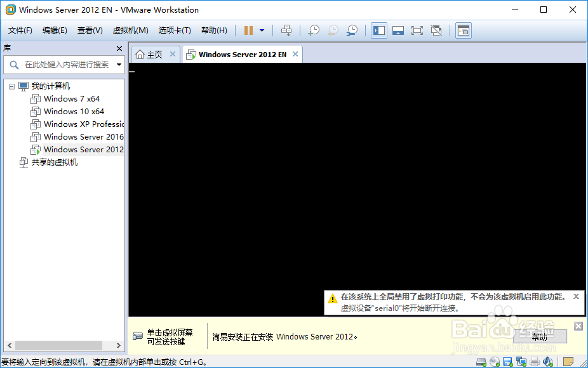This screenshot has height=368, width=588.
Task: Select the Windows Server 2012 EN tab
Action: [243, 55]
